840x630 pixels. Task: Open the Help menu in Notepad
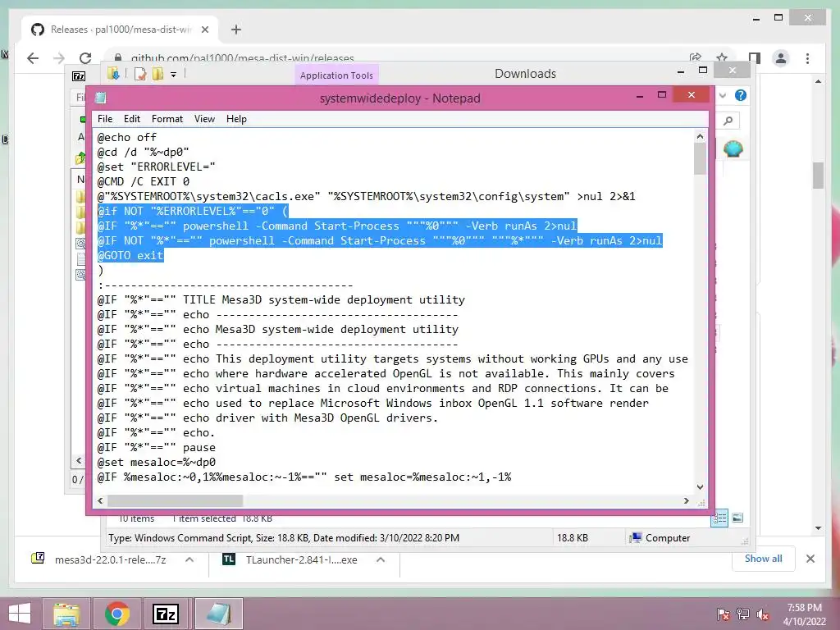[236, 119]
